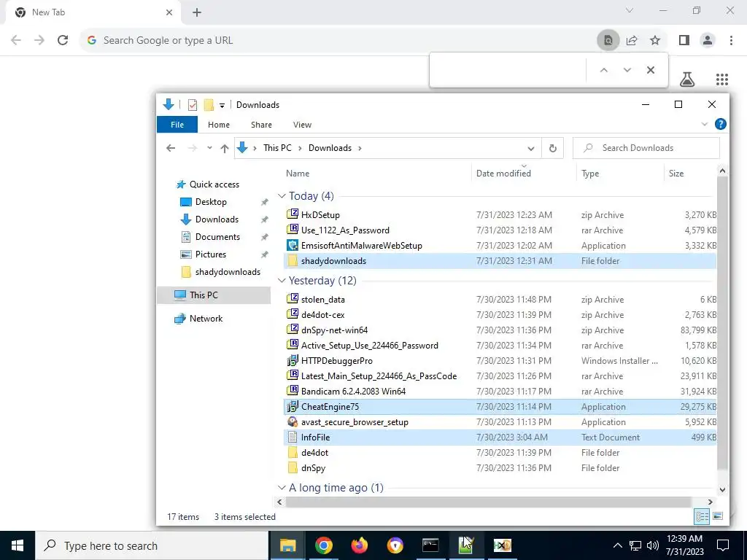747x560 pixels.
Task: Click the Chrome reload page icon
Action: (63, 40)
